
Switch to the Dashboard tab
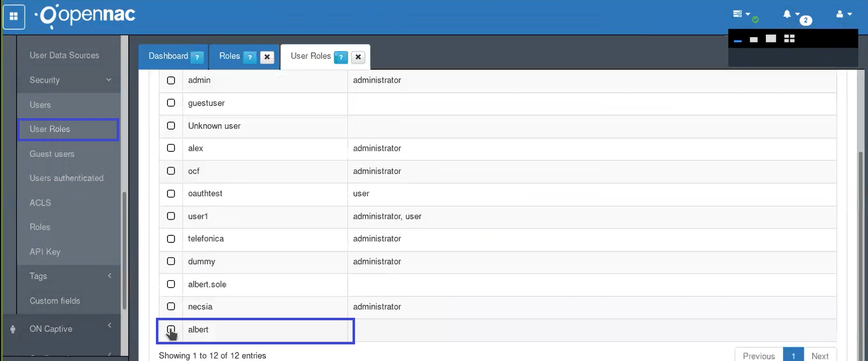pyautogui.click(x=168, y=56)
